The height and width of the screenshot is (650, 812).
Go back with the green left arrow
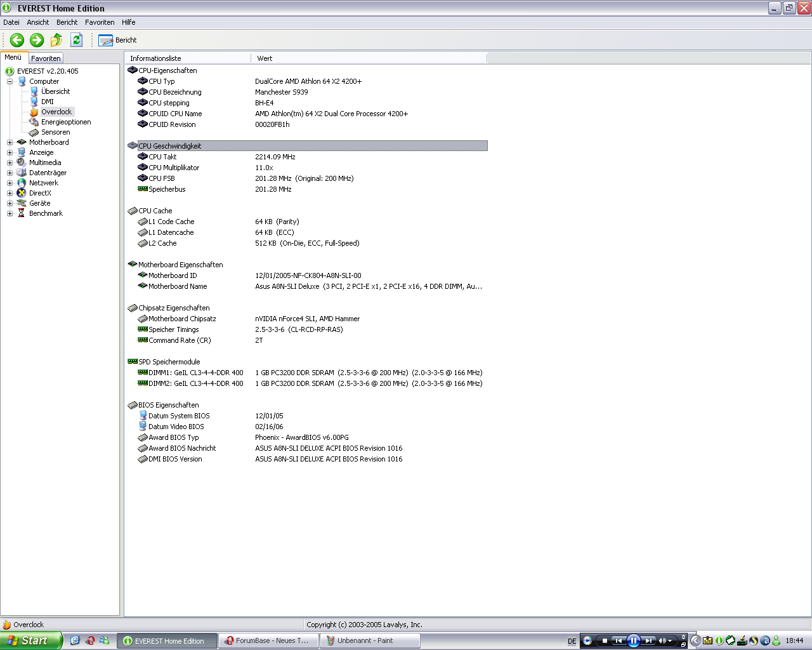point(17,40)
